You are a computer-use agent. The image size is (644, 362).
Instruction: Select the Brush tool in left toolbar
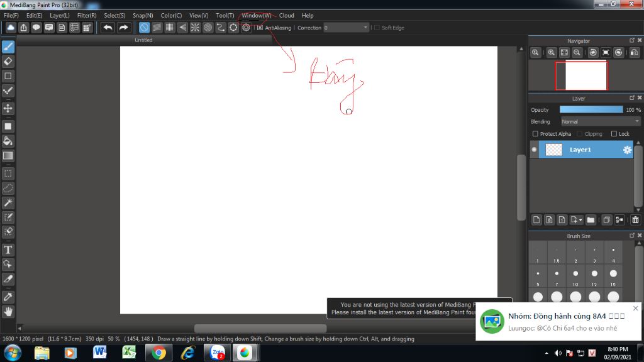8,47
